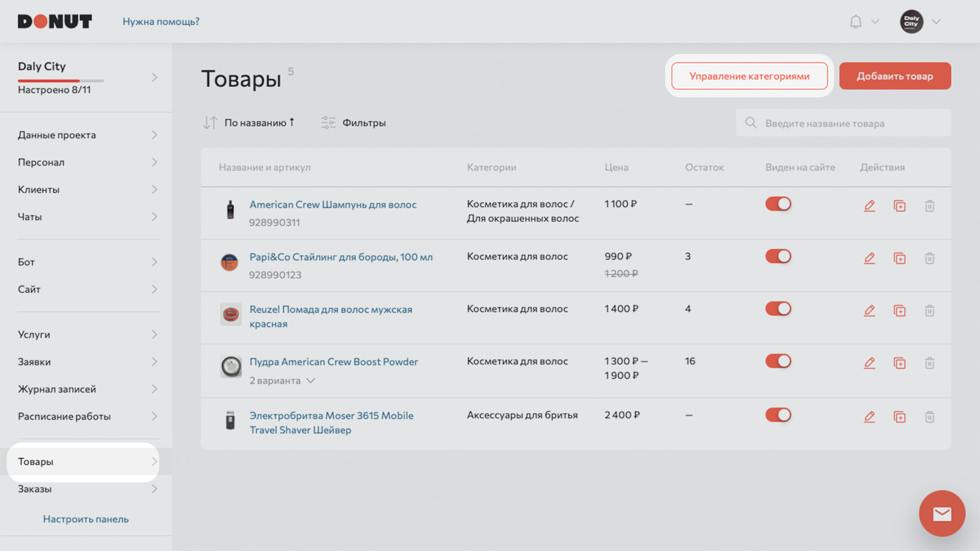Click Пудра American Crew product thumbnail
The image size is (980, 551).
coord(231,367)
